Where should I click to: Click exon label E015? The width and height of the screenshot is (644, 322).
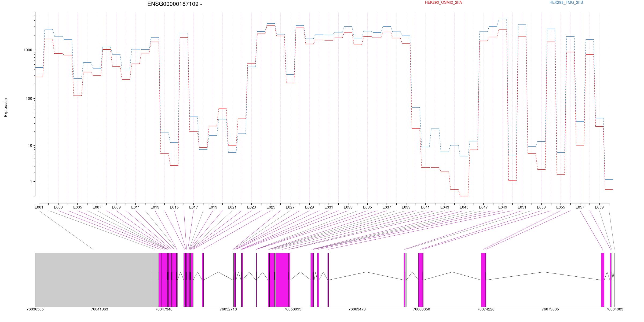click(x=174, y=207)
